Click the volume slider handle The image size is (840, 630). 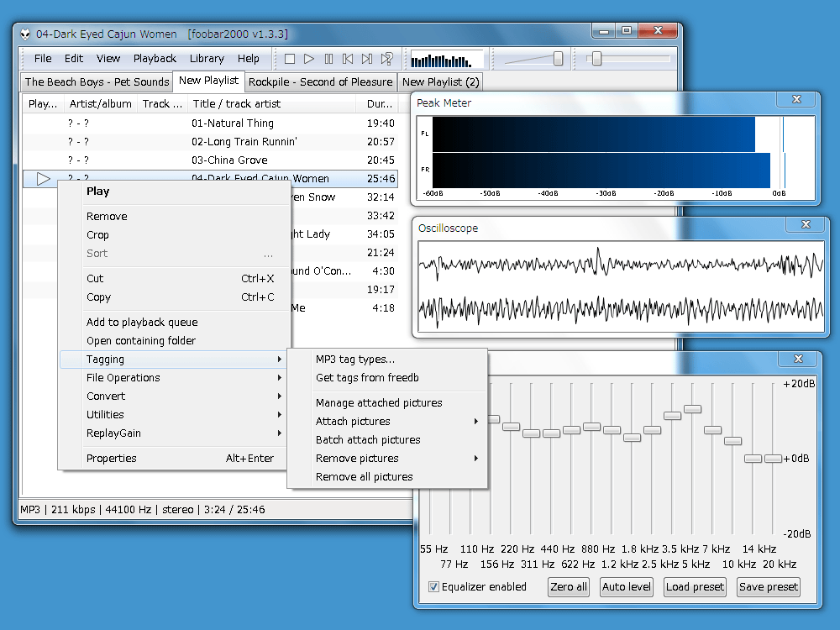coord(559,59)
